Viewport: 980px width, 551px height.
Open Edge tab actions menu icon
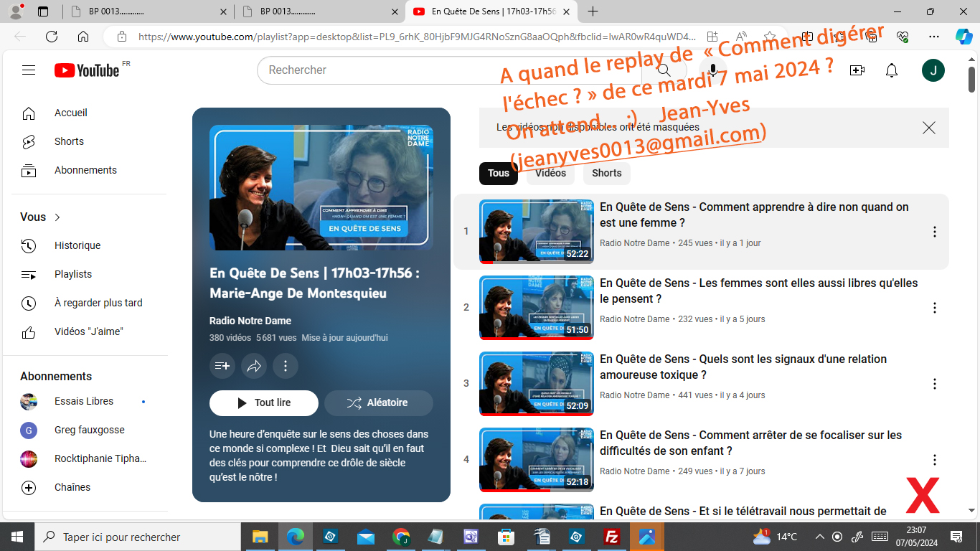tap(42, 11)
